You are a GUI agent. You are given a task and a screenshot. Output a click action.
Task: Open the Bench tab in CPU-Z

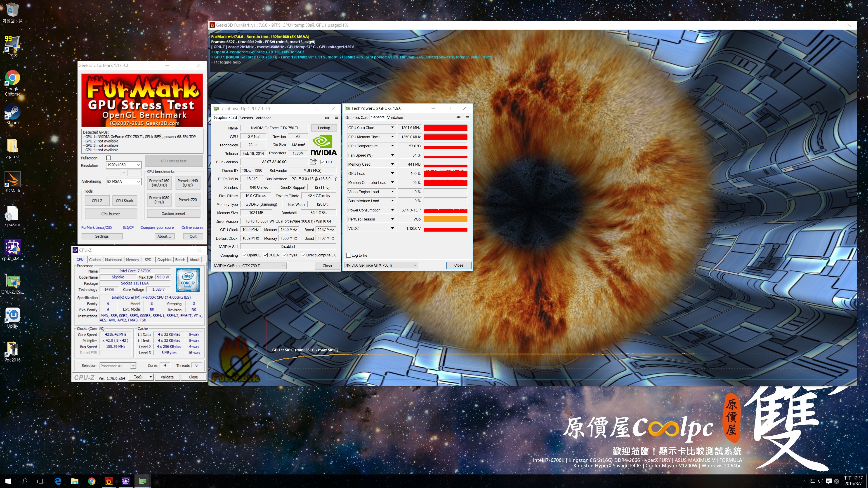coord(180,260)
